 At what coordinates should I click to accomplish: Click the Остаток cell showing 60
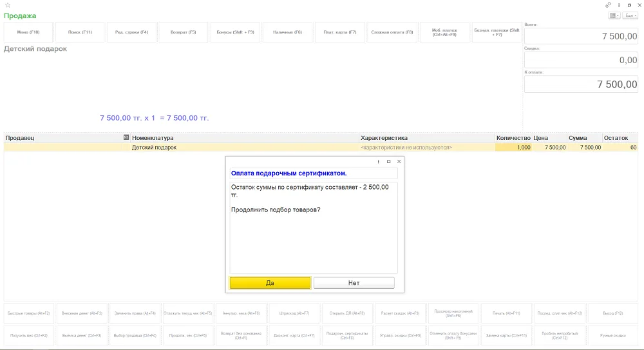(x=620, y=147)
